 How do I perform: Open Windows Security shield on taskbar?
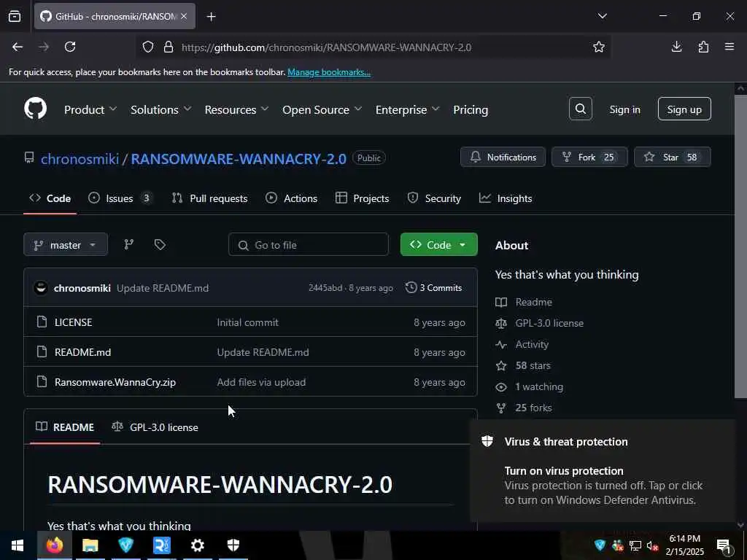coord(233,545)
